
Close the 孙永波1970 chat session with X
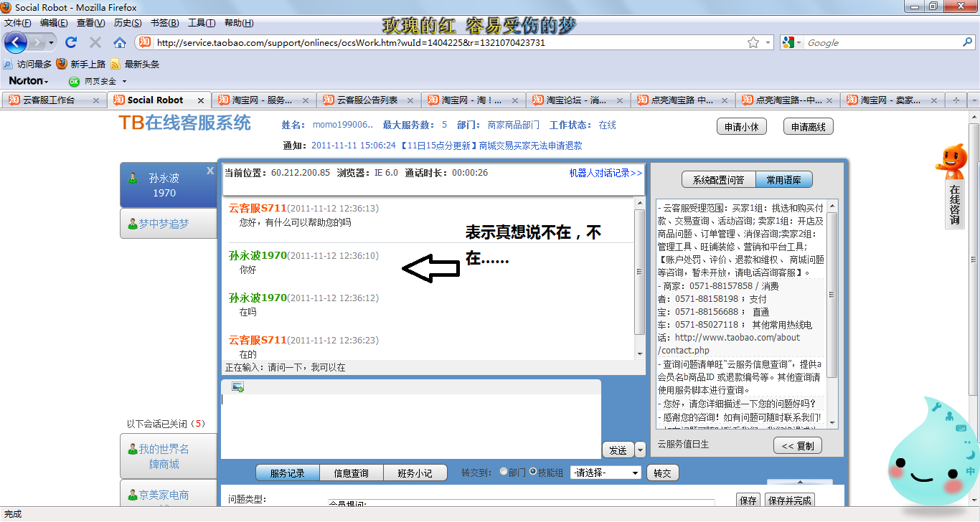[x=210, y=171]
